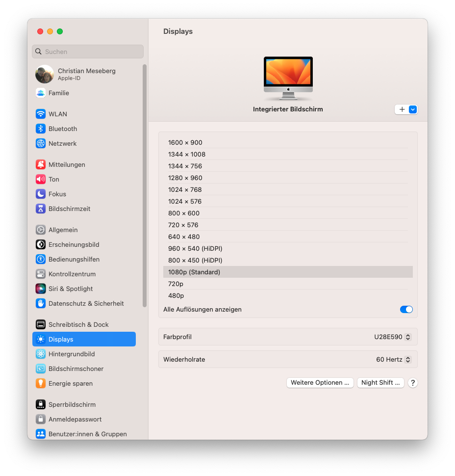Viewport: 455px width, 476px height.
Task: Open Hintergrundbild flower icon
Action: point(41,354)
